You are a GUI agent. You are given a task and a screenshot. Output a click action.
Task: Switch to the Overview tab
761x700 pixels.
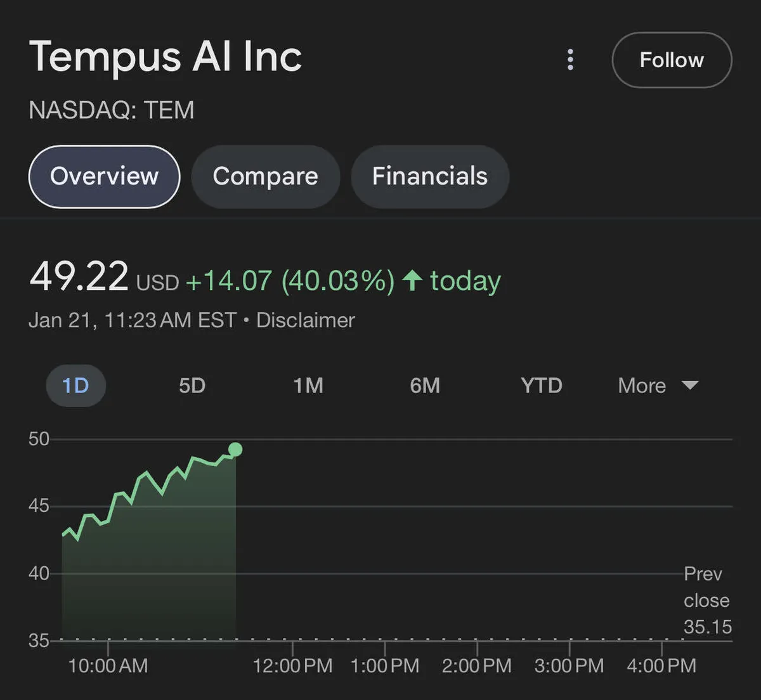tap(105, 176)
